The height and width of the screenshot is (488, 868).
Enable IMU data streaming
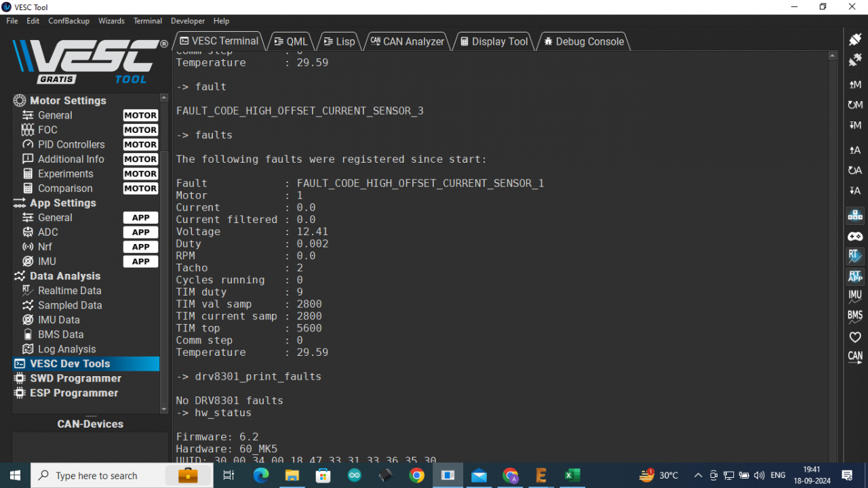coord(854,296)
